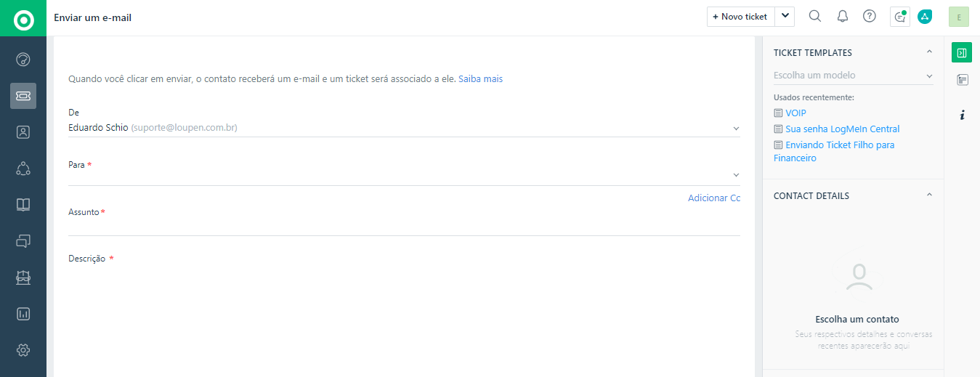Open the info icon in right rail

point(963,115)
